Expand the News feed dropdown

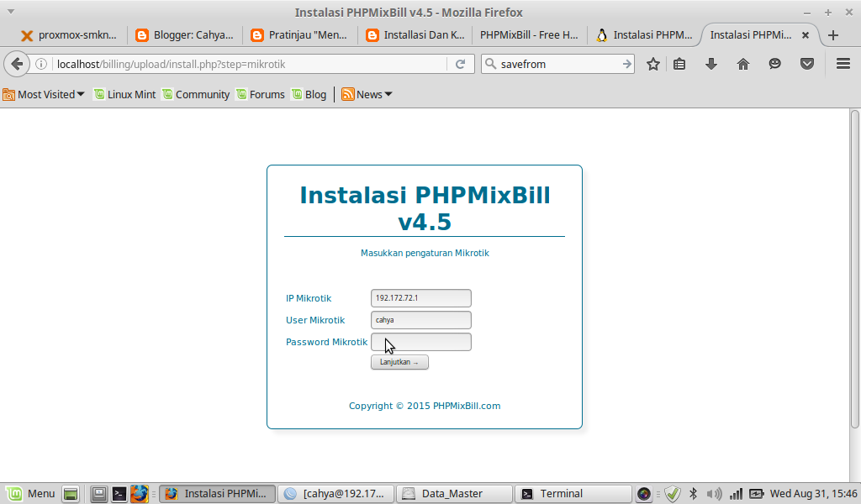pyautogui.click(x=367, y=94)
